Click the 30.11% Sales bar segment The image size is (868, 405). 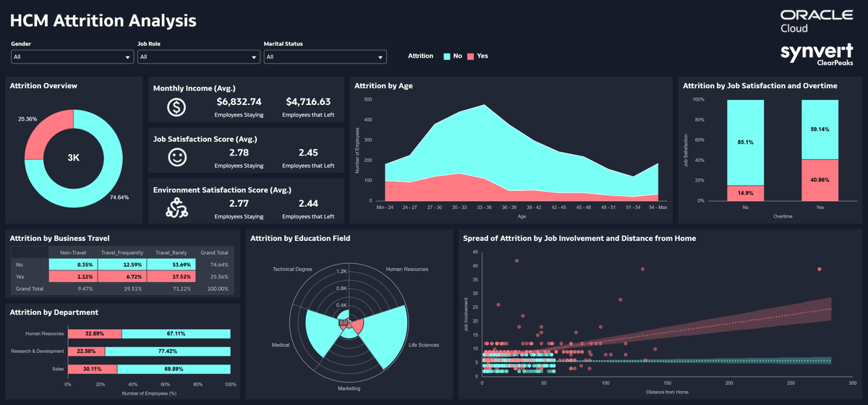coord(93,369)
